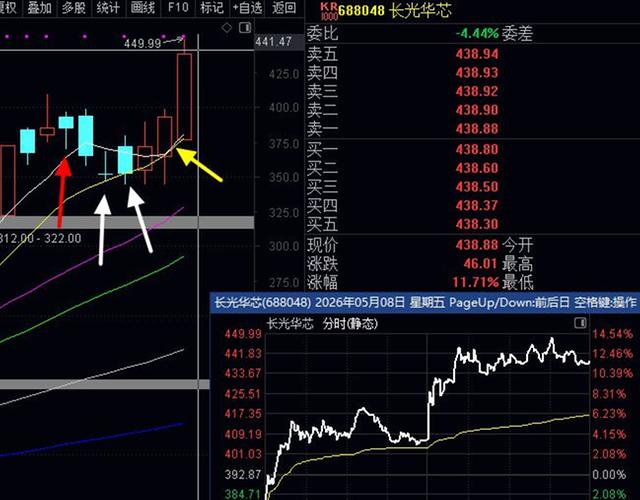Screen dimensions: 640x500
Task: Click the 300.0 level on K-line axis
Action: (x=284, y=246)
